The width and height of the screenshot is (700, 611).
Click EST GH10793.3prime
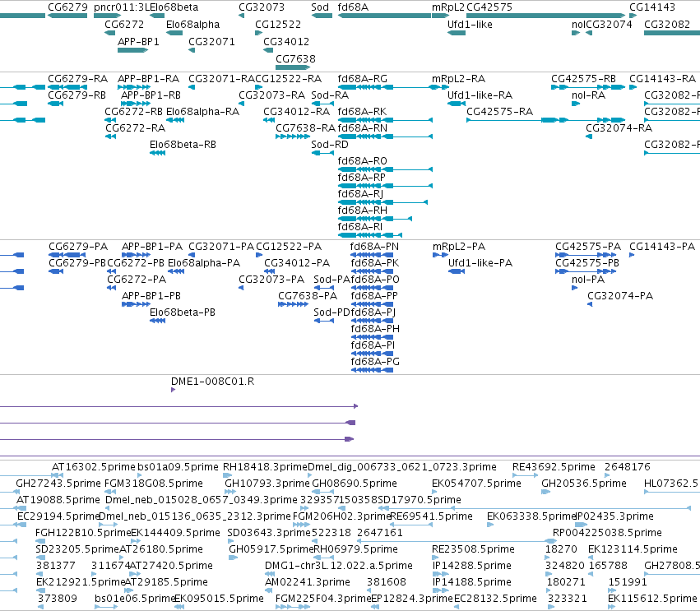267,484
